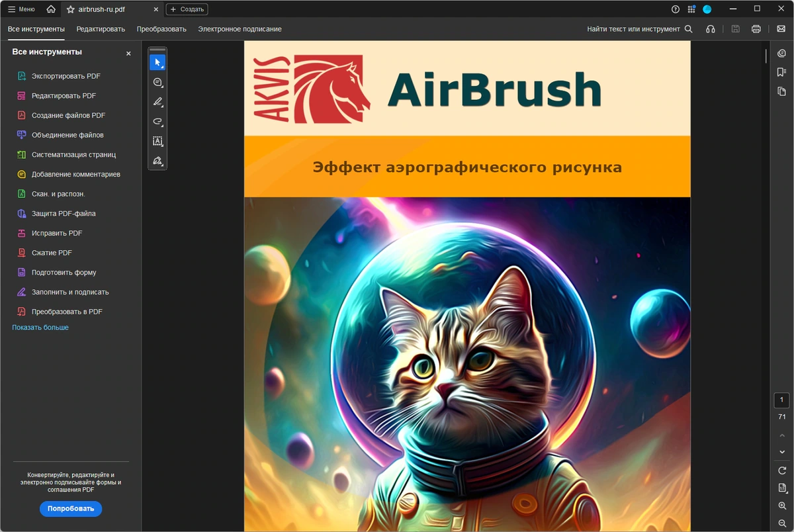This screenshot has height=532, width=794.
Task: Open the page display 1:1 options
Action: click(782, 488)
